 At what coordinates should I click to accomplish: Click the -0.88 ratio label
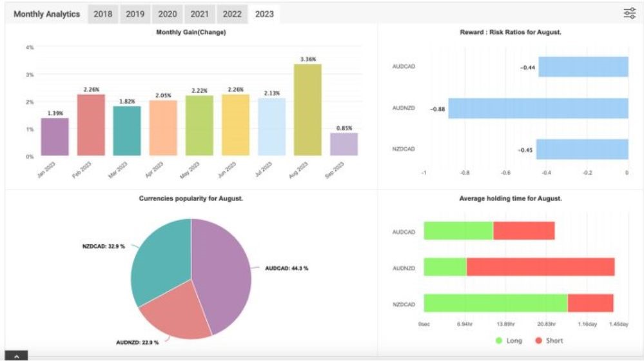[x=438, y=109]
